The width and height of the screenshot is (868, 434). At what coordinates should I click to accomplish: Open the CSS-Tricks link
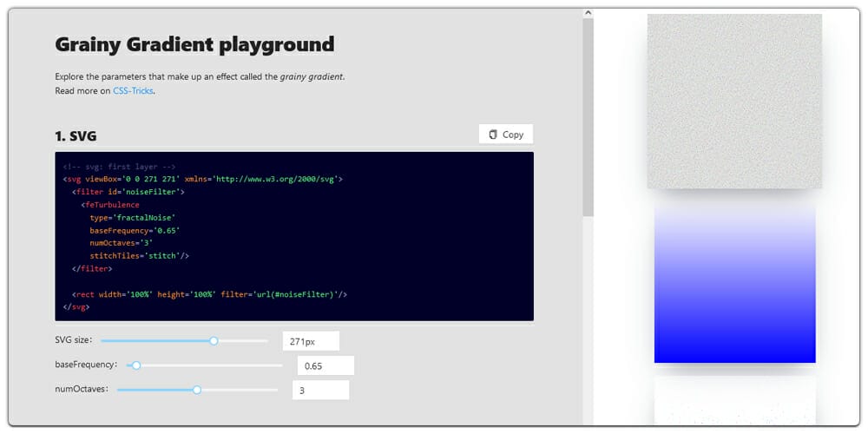pos(133,90)
